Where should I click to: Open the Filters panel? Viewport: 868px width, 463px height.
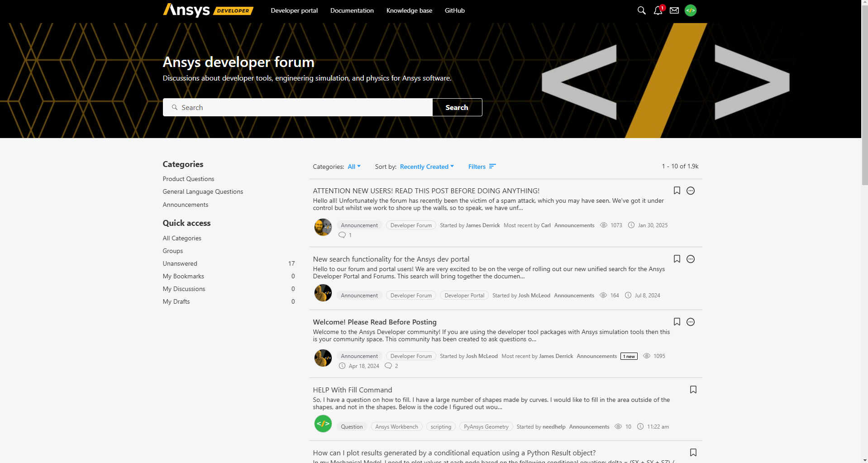482,167
